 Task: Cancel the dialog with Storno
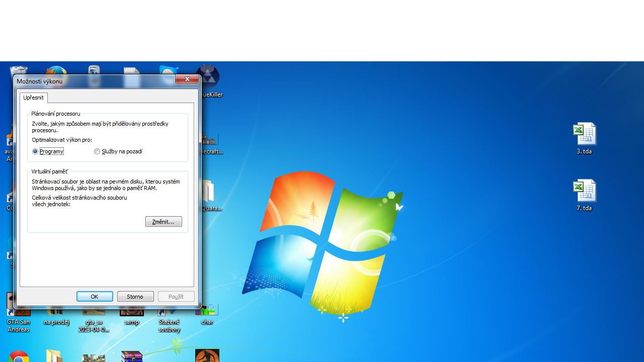coord(135,297)
